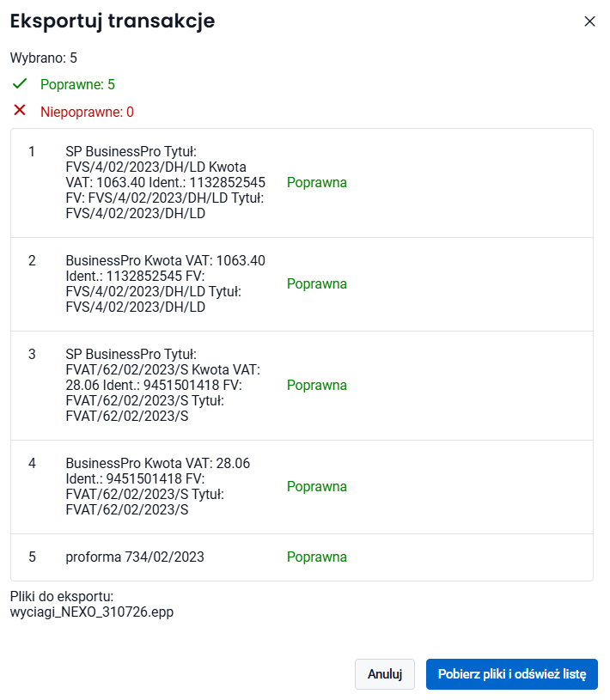Click Poprawna status in row 2
610x700 pixels.
click(x=317, y=283)
